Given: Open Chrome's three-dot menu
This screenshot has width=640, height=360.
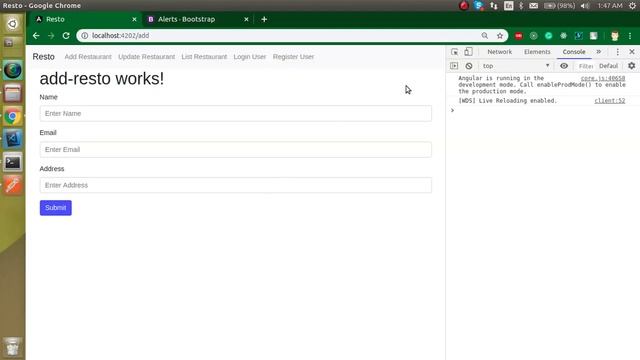Looking at the screenshot, I should tap(630, 36).
